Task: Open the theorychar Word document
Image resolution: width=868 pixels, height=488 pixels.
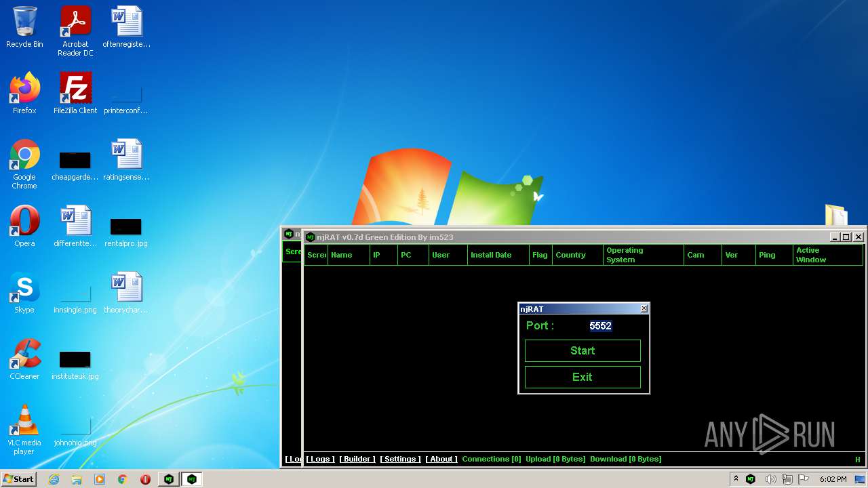Action: tap(126, 293)
